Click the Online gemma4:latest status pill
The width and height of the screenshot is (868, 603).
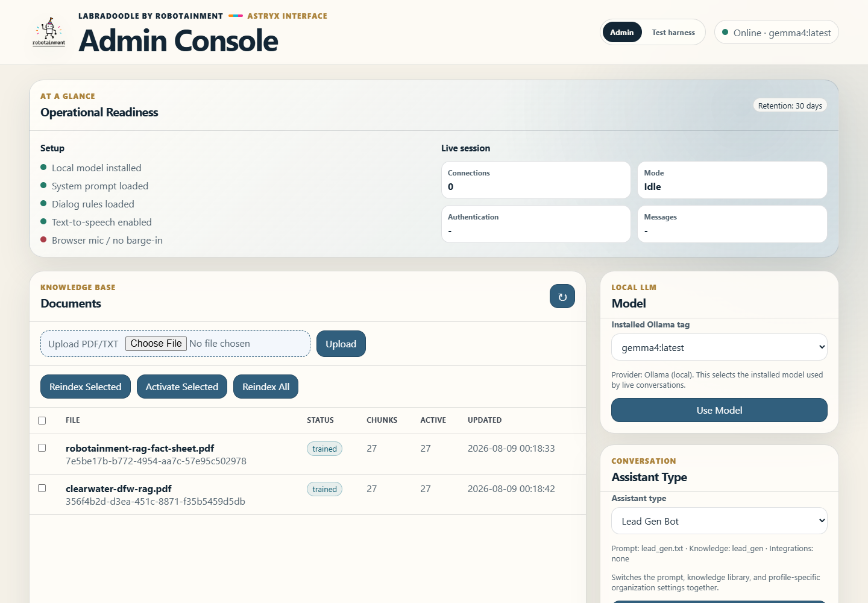776,33
